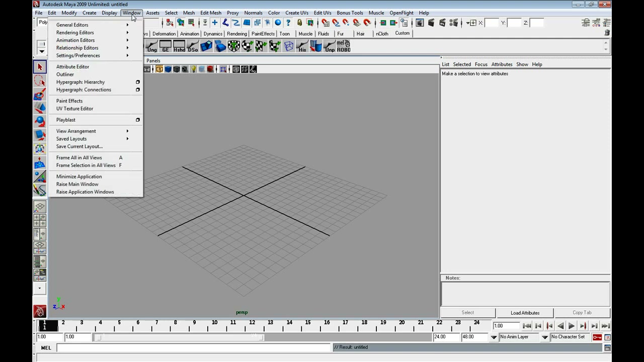Switch to single perspective view layout
Viewport: 644px width, 362px height.
(40, 207)
